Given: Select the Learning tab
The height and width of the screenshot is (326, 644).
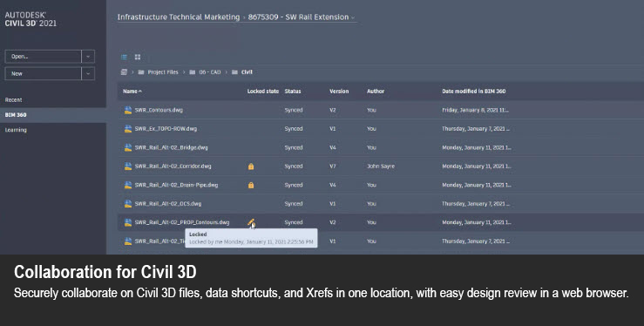Looking at the screenshot, I should [16, 130].
